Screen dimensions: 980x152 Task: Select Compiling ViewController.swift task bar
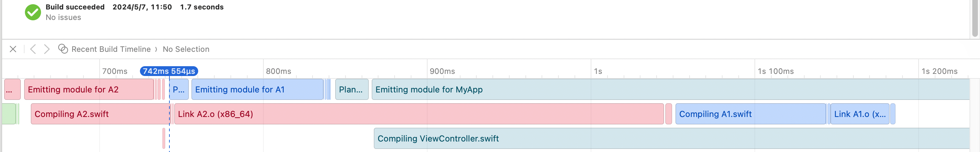pyautogui.click(x=671, y=139)
